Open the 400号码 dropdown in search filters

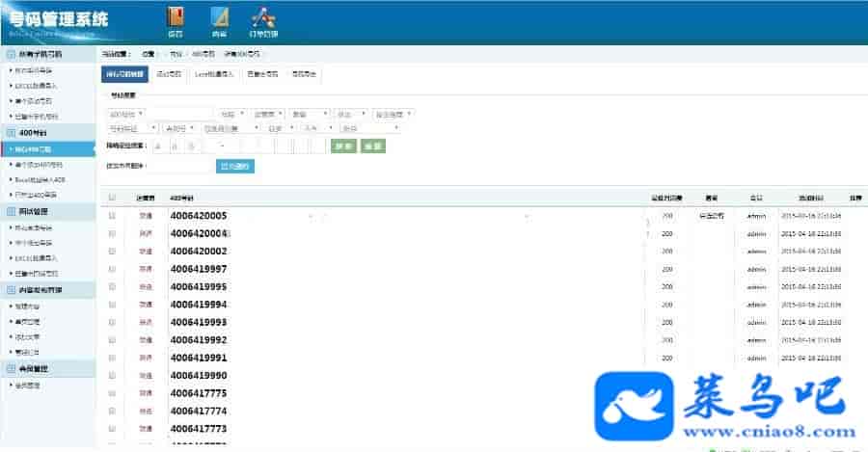coord(125,114)
